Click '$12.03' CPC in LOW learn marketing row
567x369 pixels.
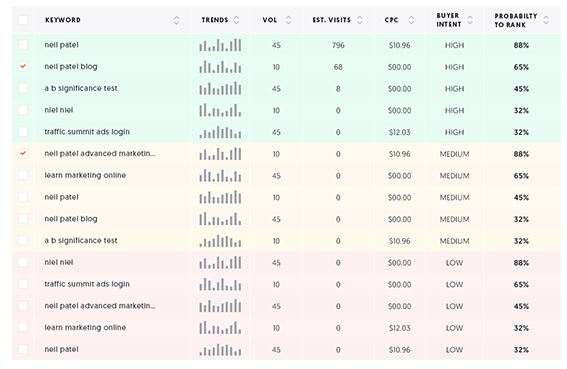point(400,328)
